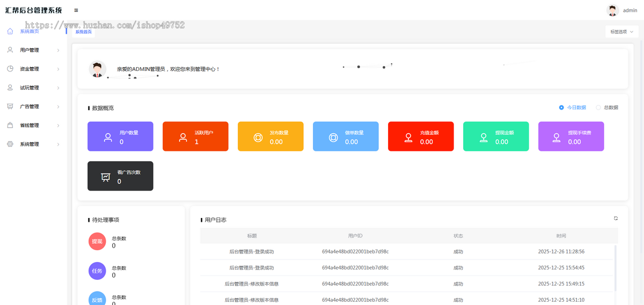Open the 试玩管理 sidebar menu
This screenshot has width=644, height=305.
(33, 88)
